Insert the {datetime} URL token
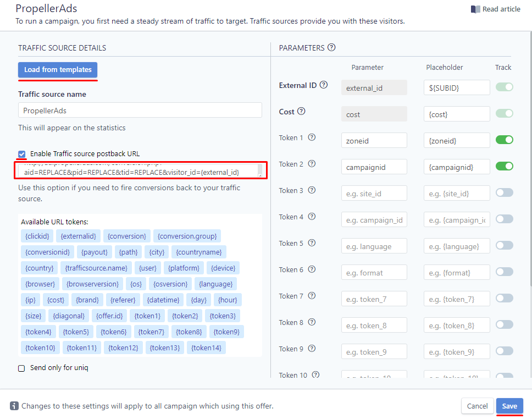This screenshot has width=532, height=419. [x=163, y=300]
